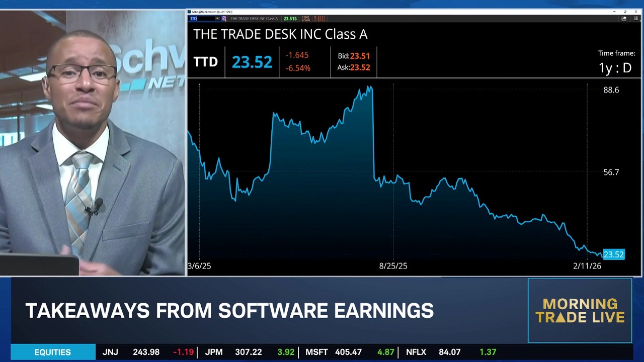Click the chart share icon

tap(624, 19)
